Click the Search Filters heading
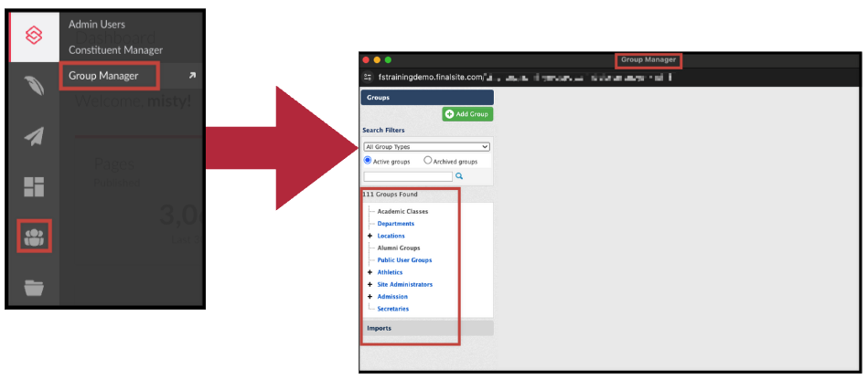This screenshot has height=380, width=868. click(383, 130)
